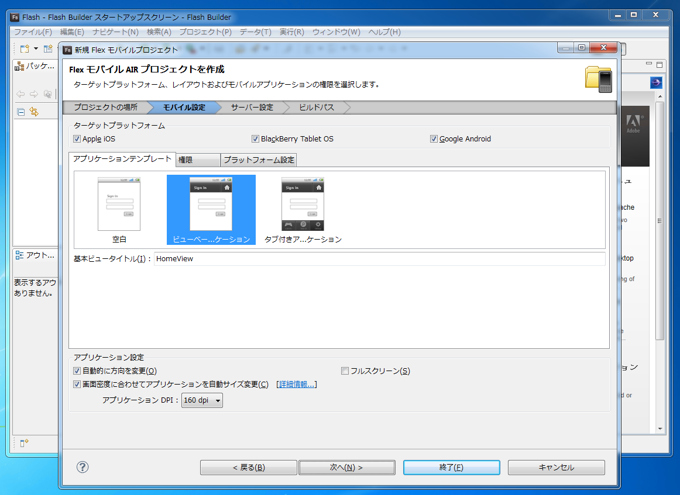Select the ビューベースアプリケーション template
The image size is (680, 495).
click(x=211, y=210)
